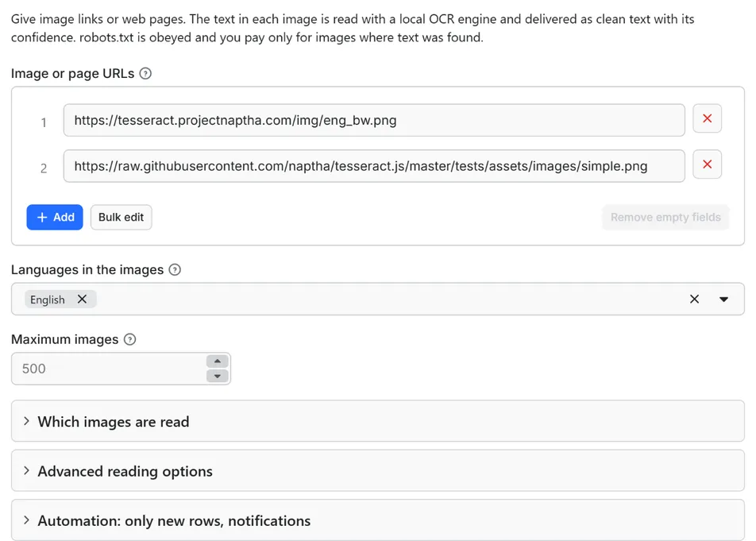
Task: Select the English language chip text
Action: 48,299
